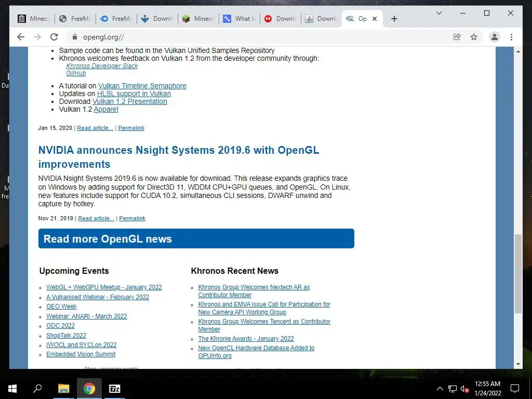Image resolution: width=532 pixels, height=399 pixels.
Task: Open New OpenCL Hardware Database news link
Action: pyautogui.click(x=256, y=352)
